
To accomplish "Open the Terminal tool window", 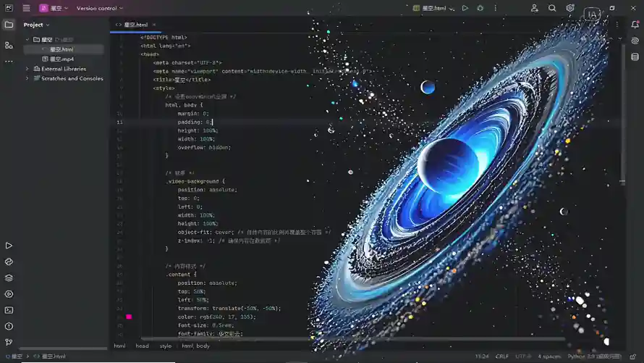I will pos(9,310).
